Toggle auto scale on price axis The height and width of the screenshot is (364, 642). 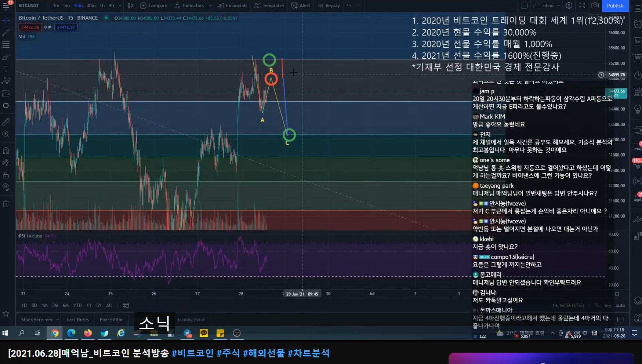[620, 305]
